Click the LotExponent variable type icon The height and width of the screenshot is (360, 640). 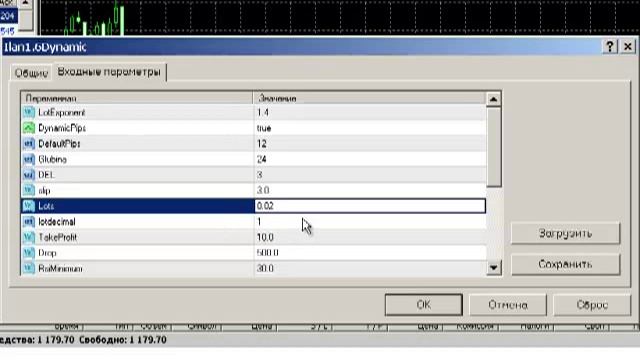(29, 112)
